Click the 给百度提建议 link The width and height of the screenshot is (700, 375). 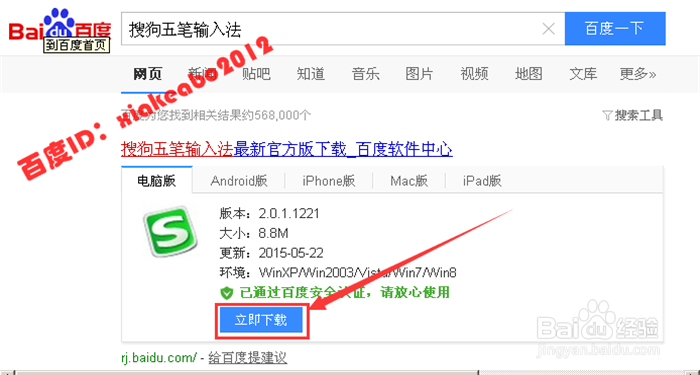(248, 358)
